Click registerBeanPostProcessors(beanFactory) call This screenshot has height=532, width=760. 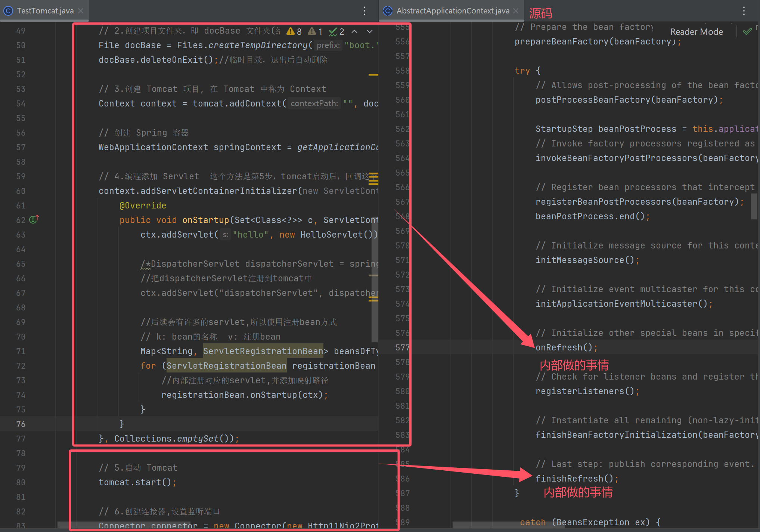point(640,202)
